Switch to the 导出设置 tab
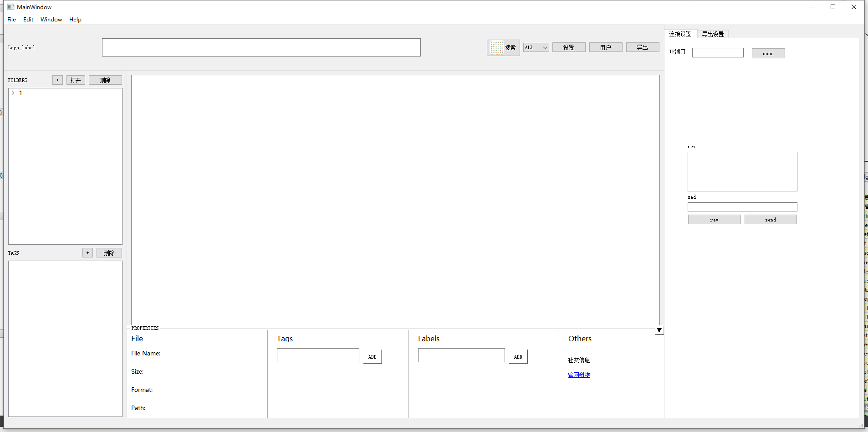Screen dimensions: 868x432 coord(713,34)
